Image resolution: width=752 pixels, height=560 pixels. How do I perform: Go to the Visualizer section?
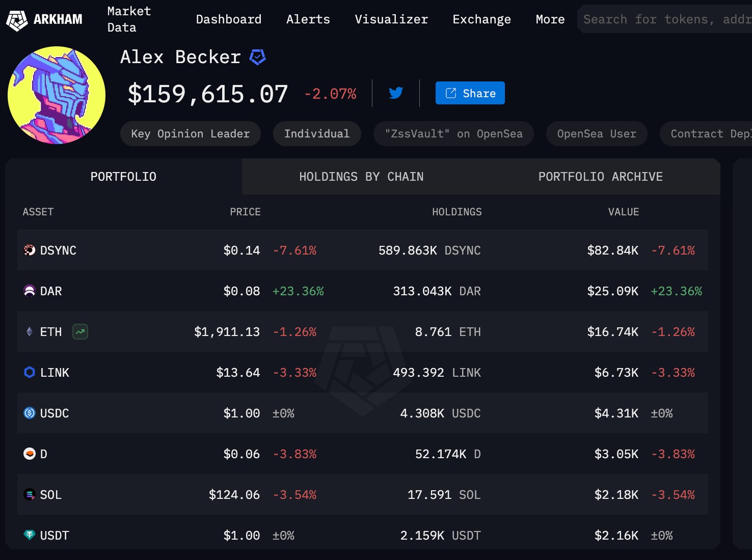(x=390, y=19)
